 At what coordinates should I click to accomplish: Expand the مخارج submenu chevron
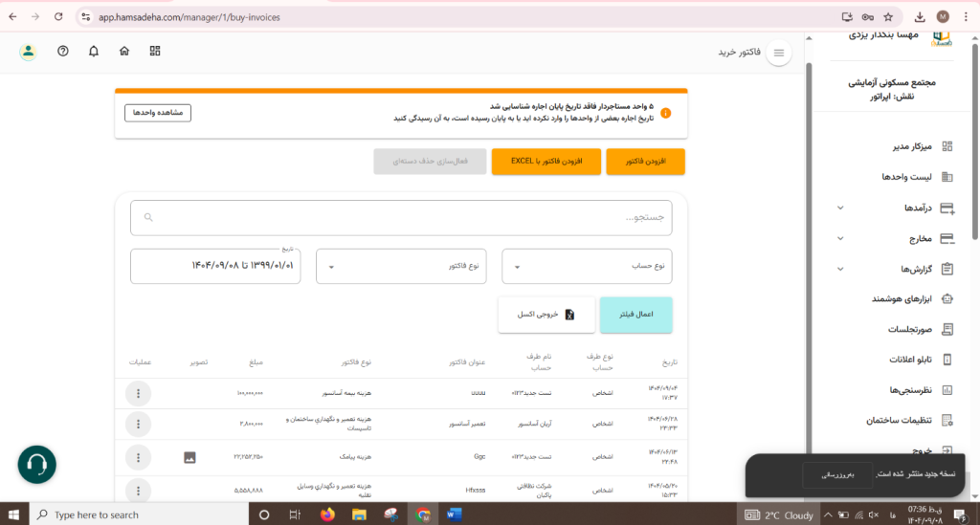[x=840, y=238]
